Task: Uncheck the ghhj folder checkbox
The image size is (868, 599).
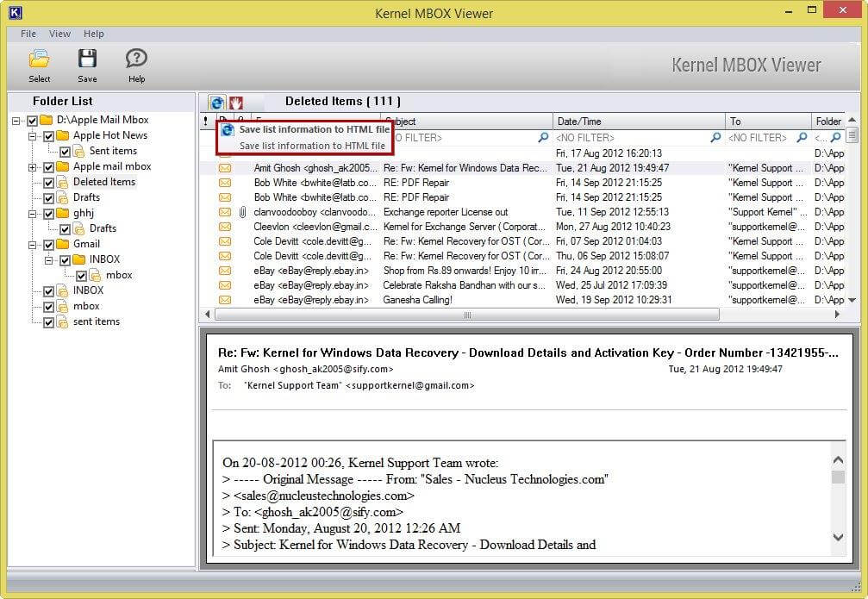Action: (x=49, y=213)
